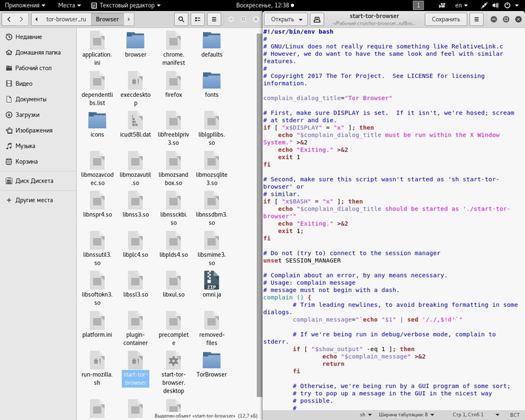Click tor-browser_ru path button
The height and width of the screenshot is (420, 525).
tap(66, 19)
